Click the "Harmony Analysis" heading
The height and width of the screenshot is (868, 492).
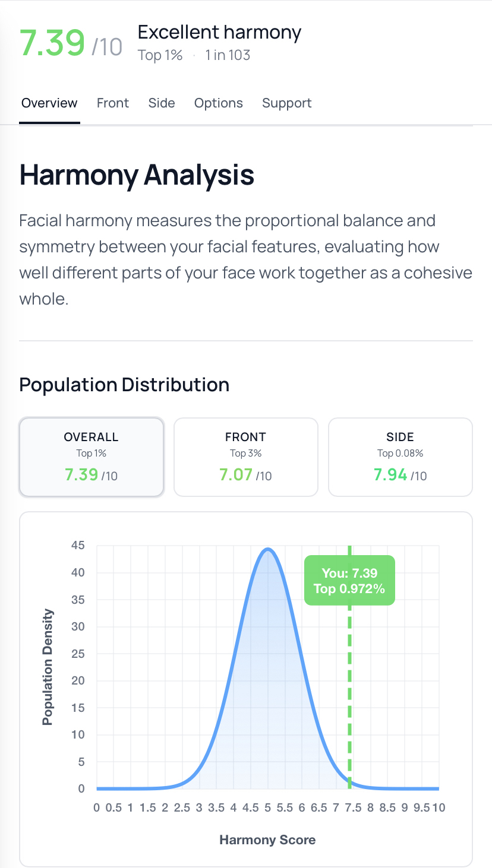(x=137, y=175)
